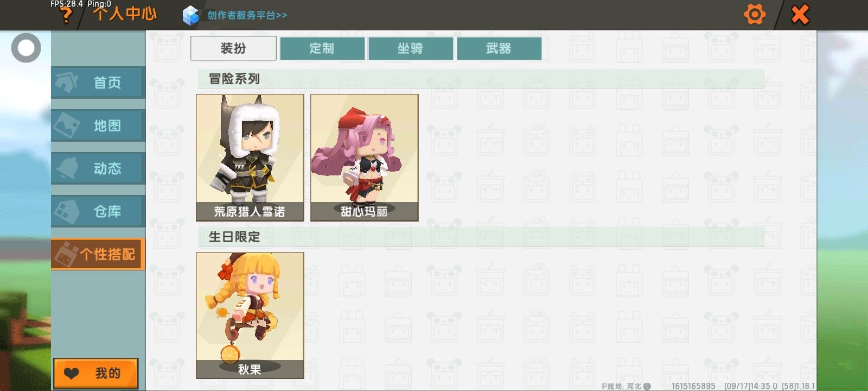Image resolution: width=868 pixels, height=391 pixels.
Task: Click the heart icon on 我的 button
Action: pos(72,373)
